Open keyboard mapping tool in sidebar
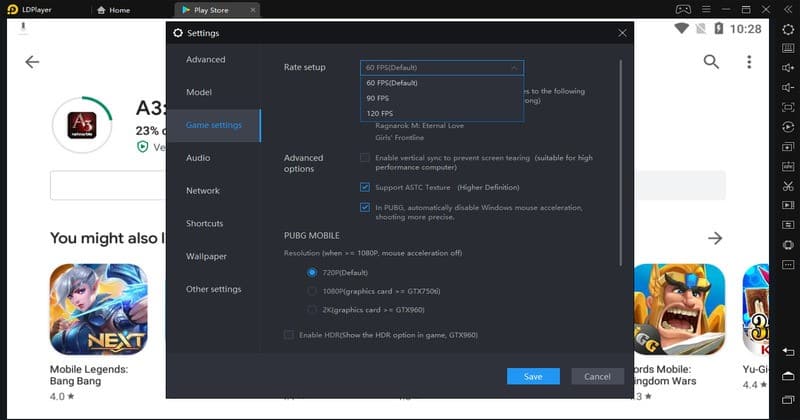Screen dimensions: 800x420 coord(788,48)
